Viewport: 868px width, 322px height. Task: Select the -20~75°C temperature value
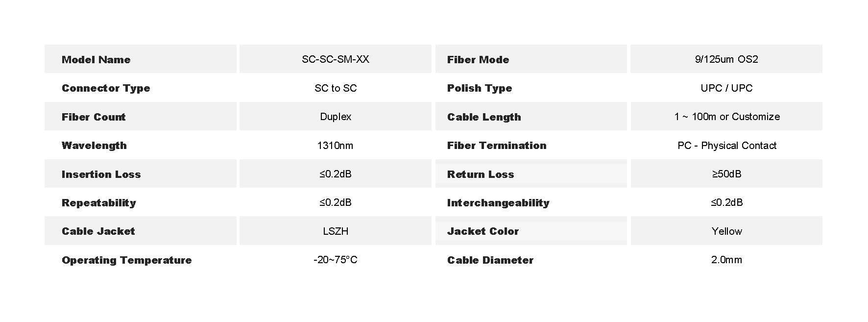click(x=336, y=260)
